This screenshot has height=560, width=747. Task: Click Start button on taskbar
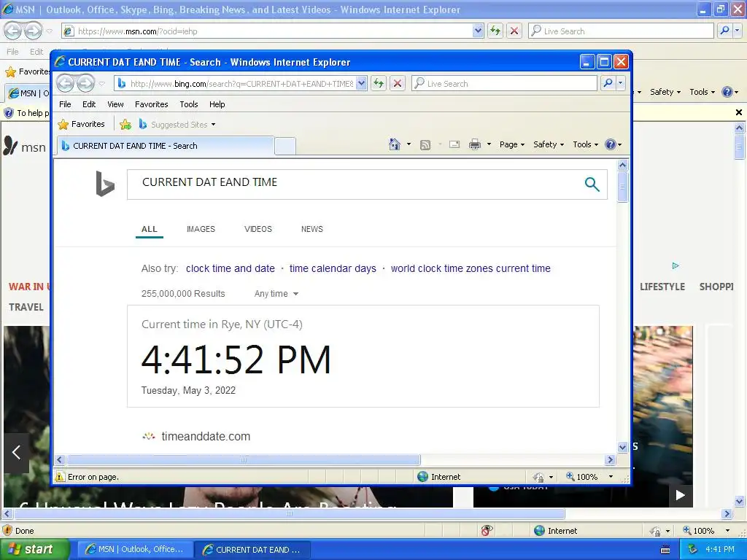34,549
